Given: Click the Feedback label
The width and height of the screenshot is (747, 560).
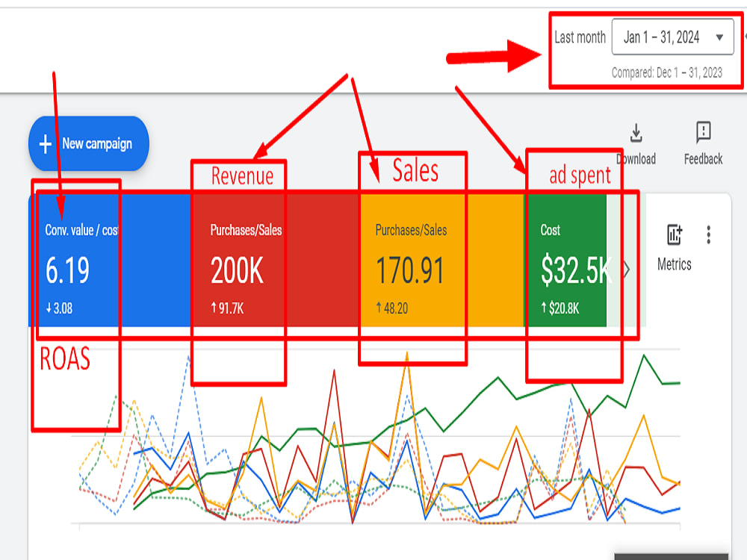Looking at the screenshot, I should coord(703,158).
